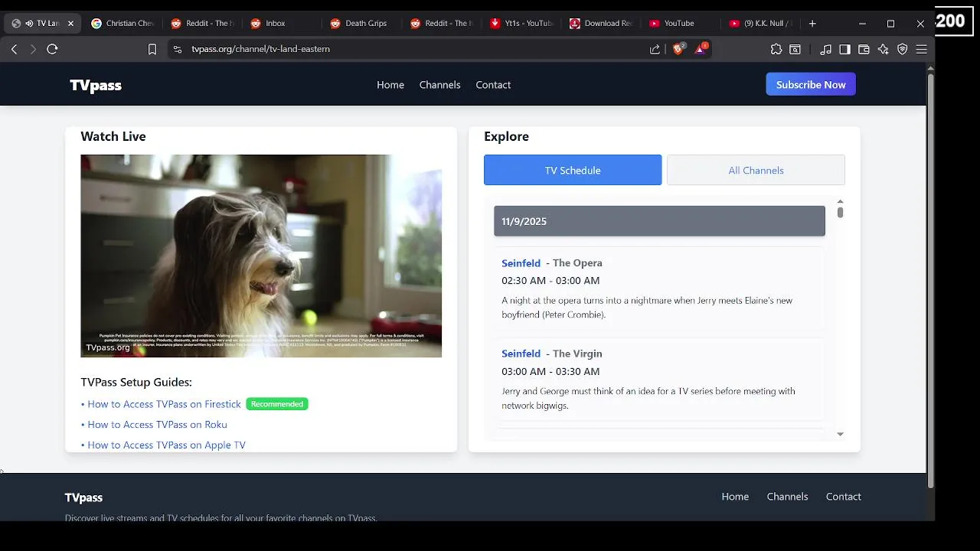This screenshot has width=980, height=551.
Task: Click schedule list scroll-down arrow
Action: point(840,434)
